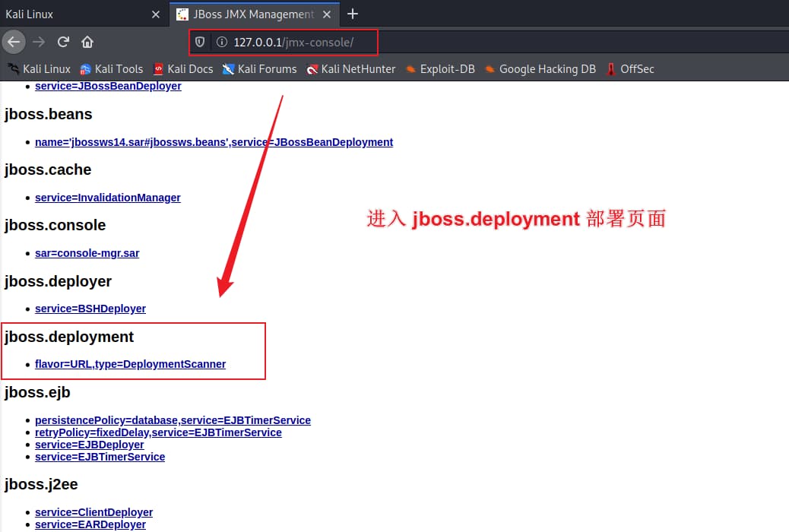Image resolution: width=789 pixels, height=532 pixels.
Task: Open the Kali Docs bookmark
Action: tap(183, 69)
